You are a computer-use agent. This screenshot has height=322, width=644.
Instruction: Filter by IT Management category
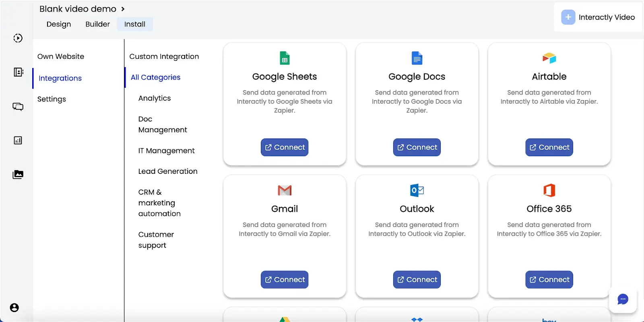coord(166,151)
